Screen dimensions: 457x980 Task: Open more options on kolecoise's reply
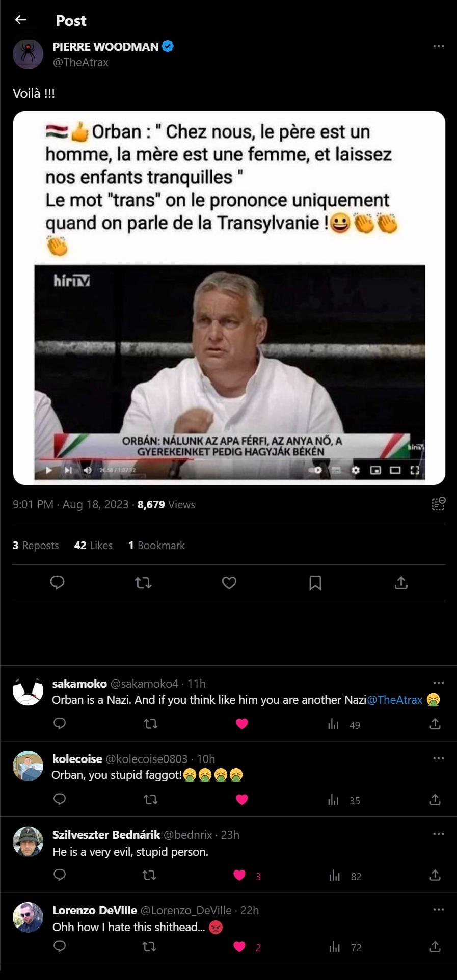click(438, 758)
